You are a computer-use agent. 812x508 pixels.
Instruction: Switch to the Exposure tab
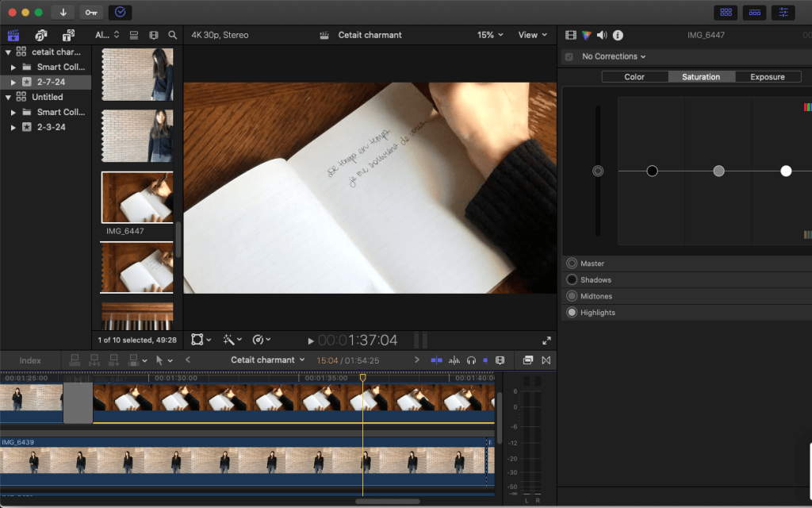pos(767,77)
